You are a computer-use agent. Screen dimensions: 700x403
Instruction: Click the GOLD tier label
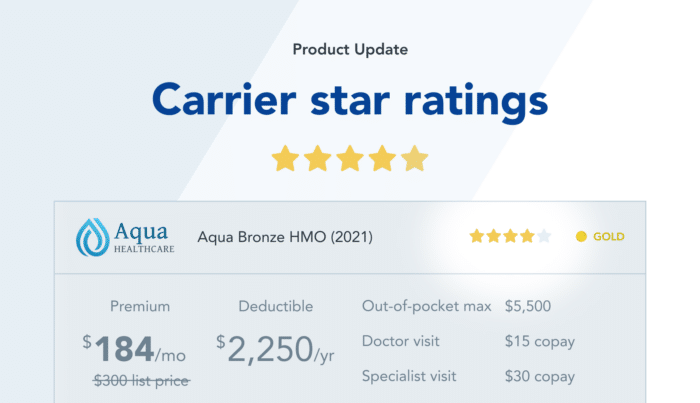[x=608, y=237]
